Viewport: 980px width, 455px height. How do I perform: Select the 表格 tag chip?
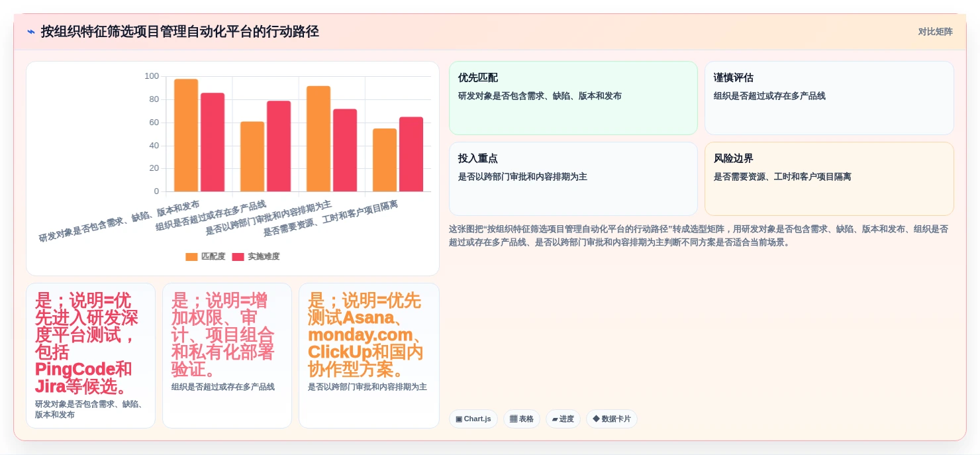[x=522, y=419]
